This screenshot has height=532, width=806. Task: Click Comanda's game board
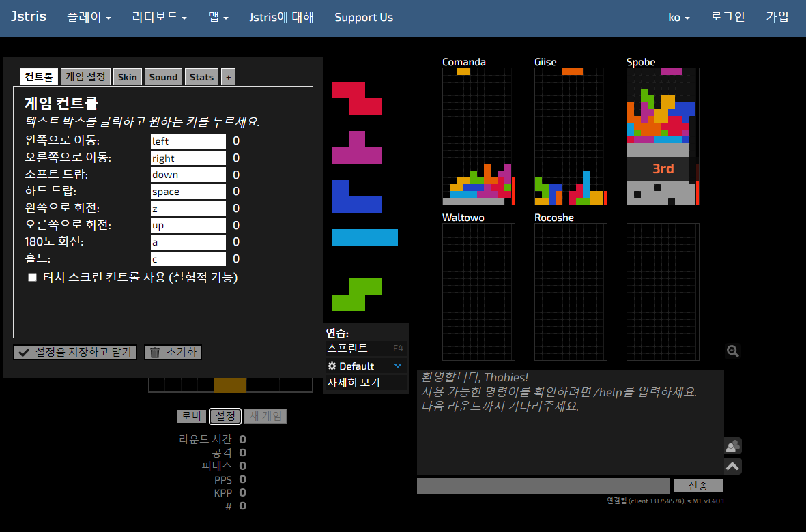click(x=478, y=136)
